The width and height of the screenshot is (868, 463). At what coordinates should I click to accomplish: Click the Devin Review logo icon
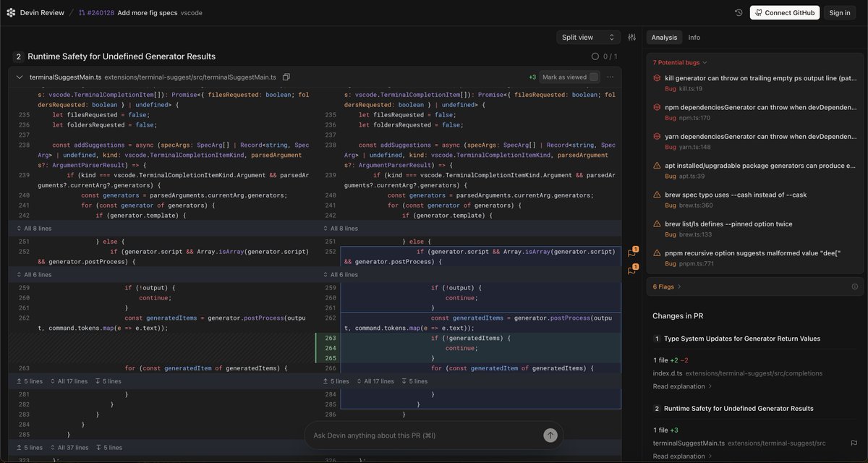point(9,11)
